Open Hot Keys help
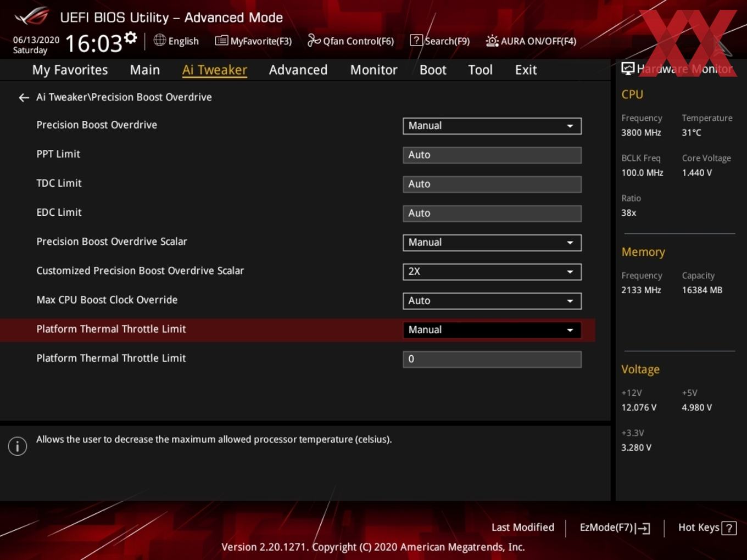The width and height of the screenshot is (747, 560). point(707,528)
